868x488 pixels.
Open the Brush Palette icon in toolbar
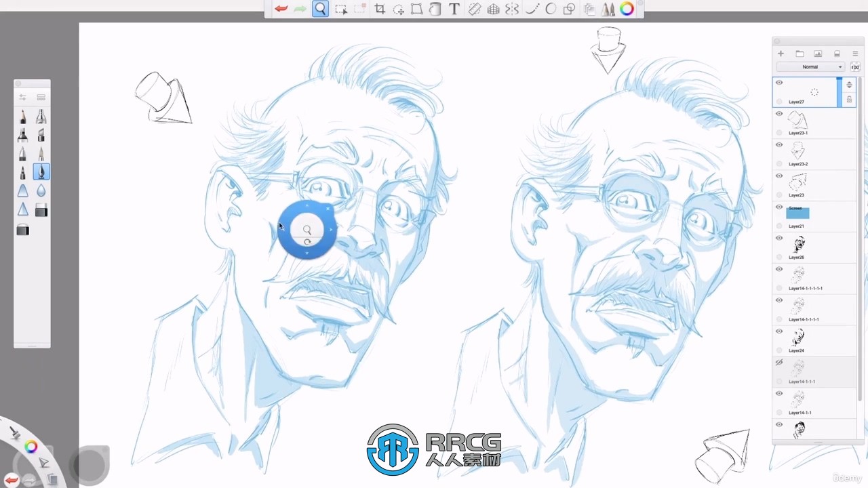point(608,9)
